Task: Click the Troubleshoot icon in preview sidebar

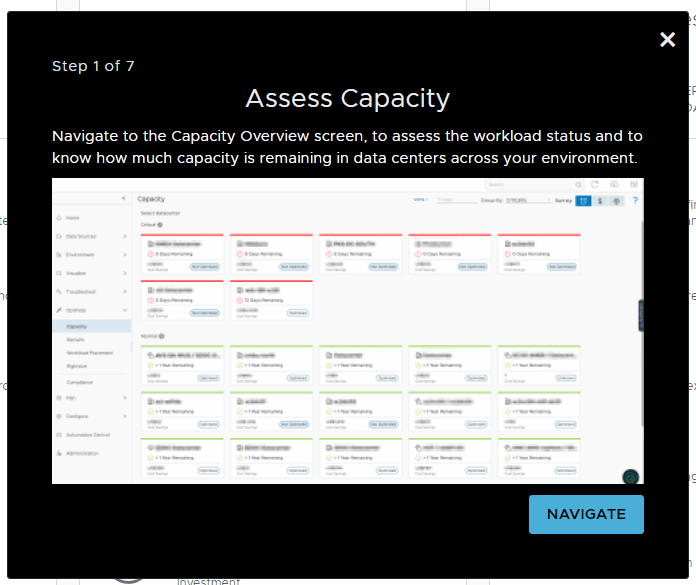Action: pos(59,292)
